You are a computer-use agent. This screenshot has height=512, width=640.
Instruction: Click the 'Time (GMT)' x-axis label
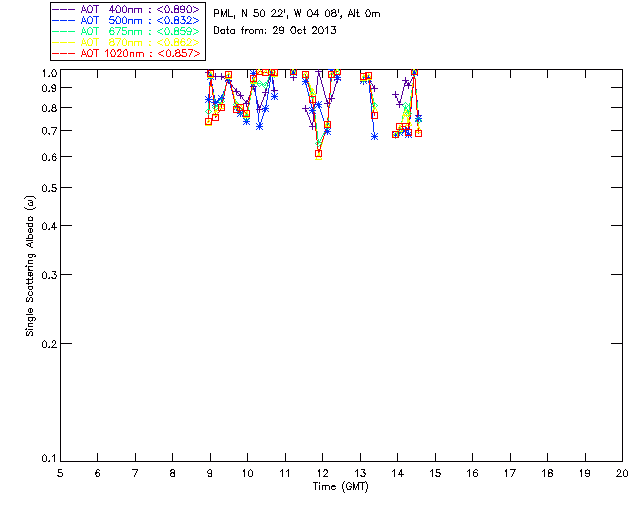[341, 486]
